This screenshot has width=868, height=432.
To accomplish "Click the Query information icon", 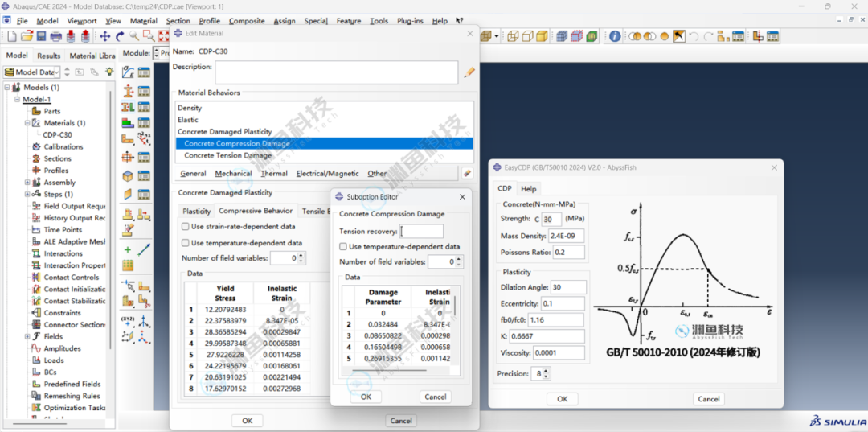I will [x=615, y=36].
